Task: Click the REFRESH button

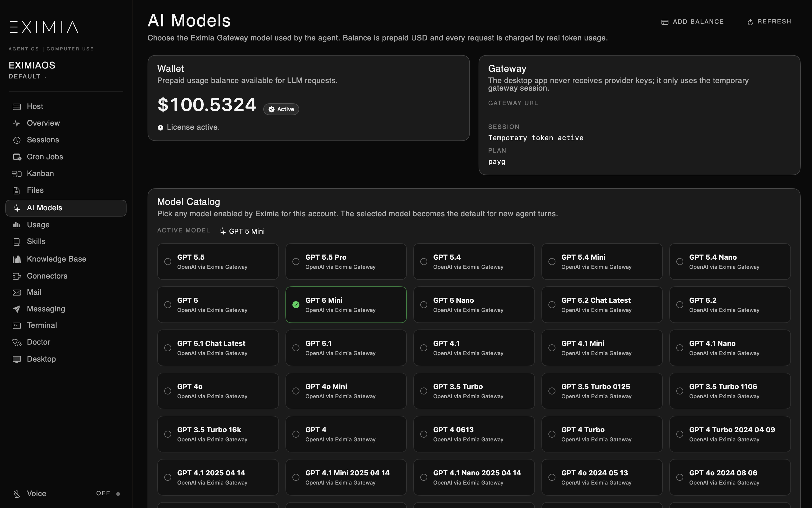Action: 769,22
